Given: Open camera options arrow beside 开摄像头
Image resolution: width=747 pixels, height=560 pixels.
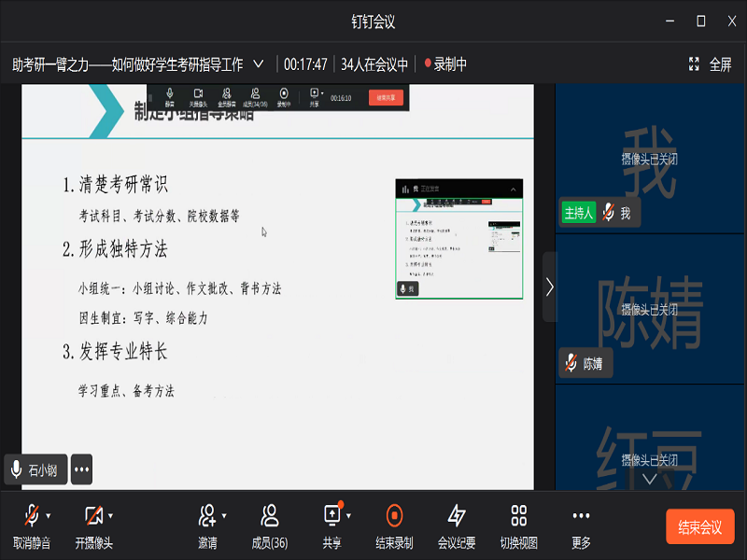Looking at the screenshot, I should click(111, 515).
